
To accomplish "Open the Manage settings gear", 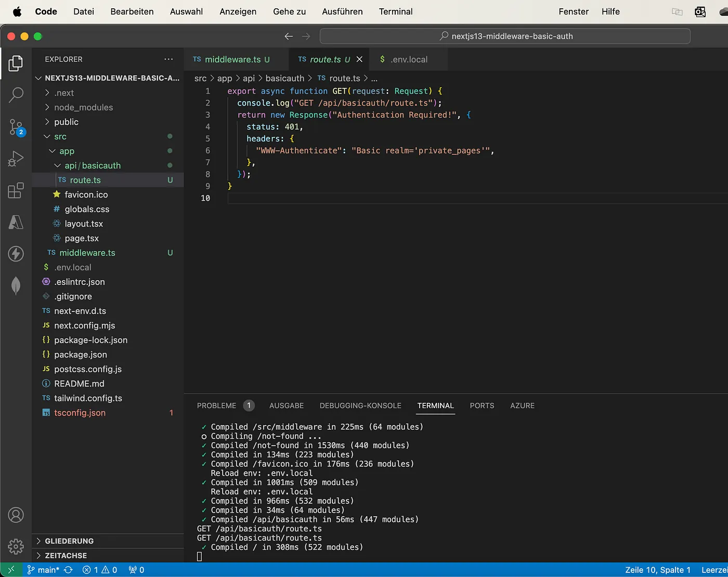I will tap(16, 546).
